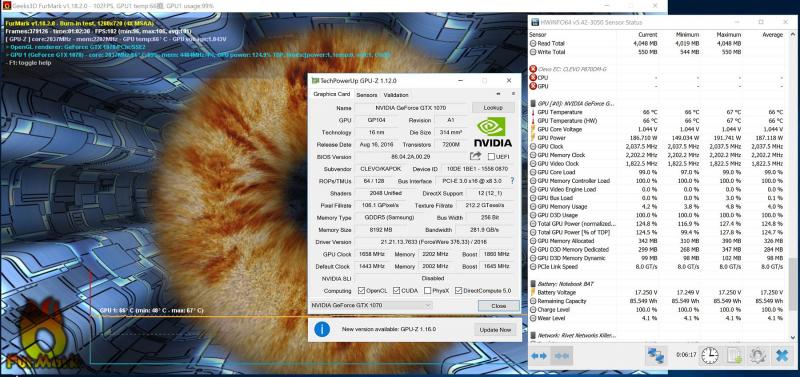Screen dimensions: 800x377
Task: Toggle the PhysX checkbox
Action: pyautogui.click(x=427, y=291)
